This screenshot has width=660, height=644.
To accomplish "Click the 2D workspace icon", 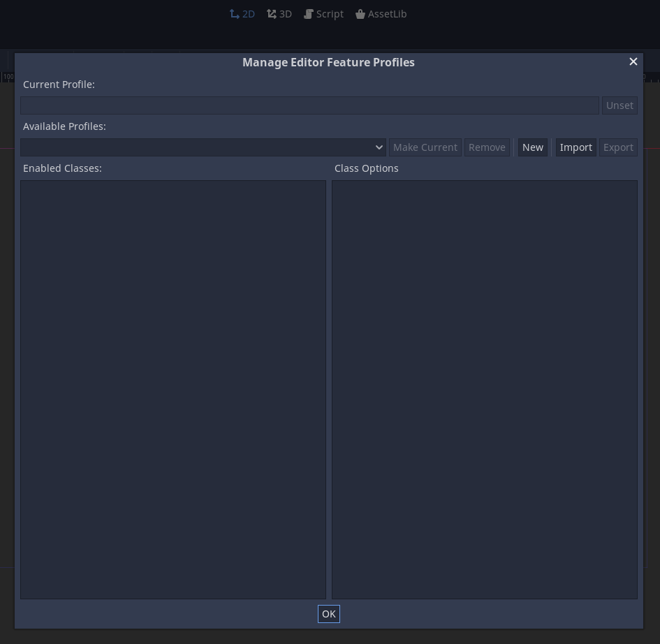I will pos(235,13).
